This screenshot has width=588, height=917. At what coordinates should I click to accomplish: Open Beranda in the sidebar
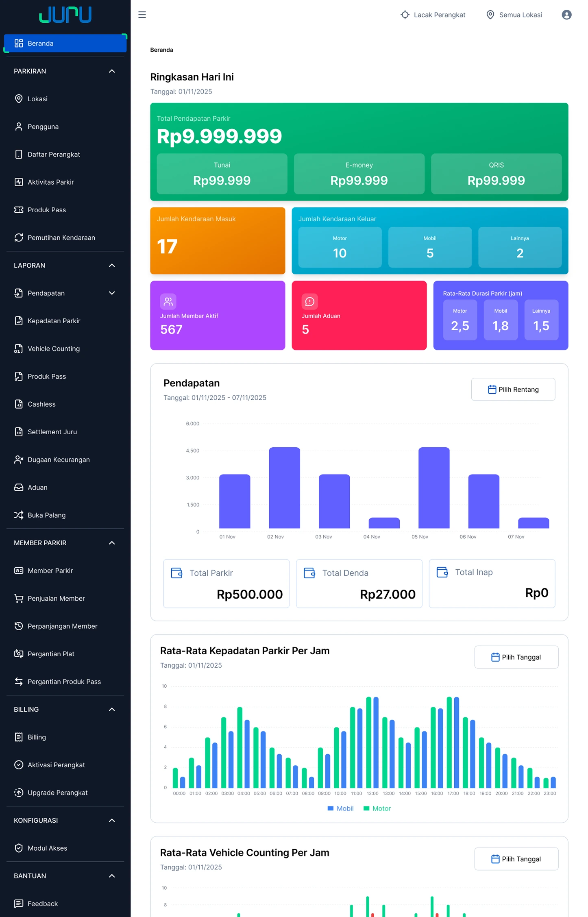(x=65, y=43)
